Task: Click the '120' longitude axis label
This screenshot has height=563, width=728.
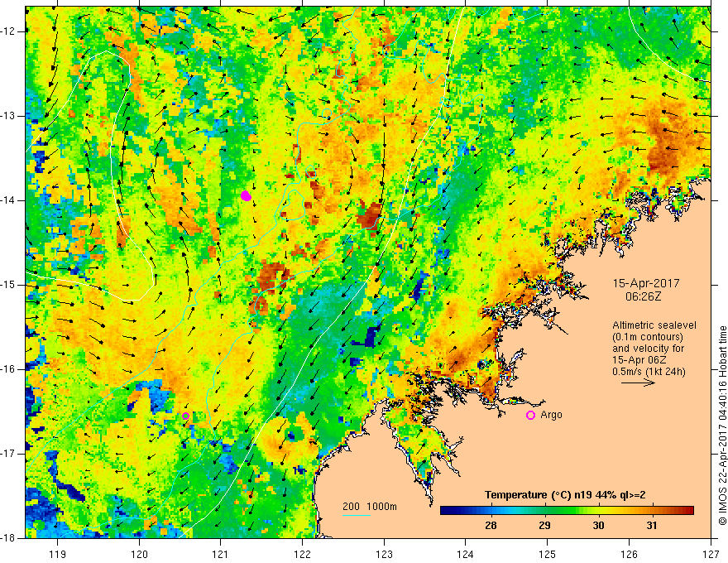Action: (x=139, y=554)
